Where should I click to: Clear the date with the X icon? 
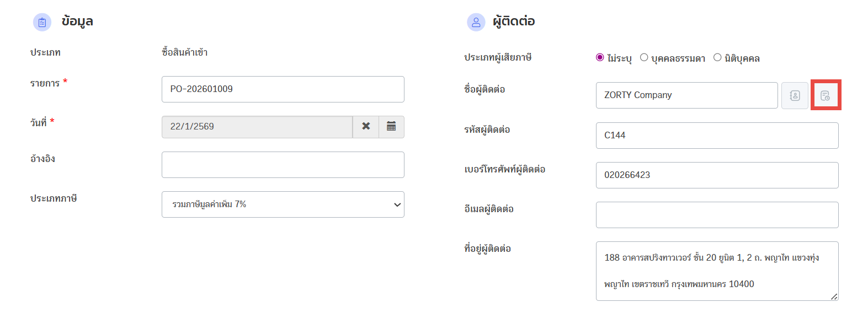(366, 127)
